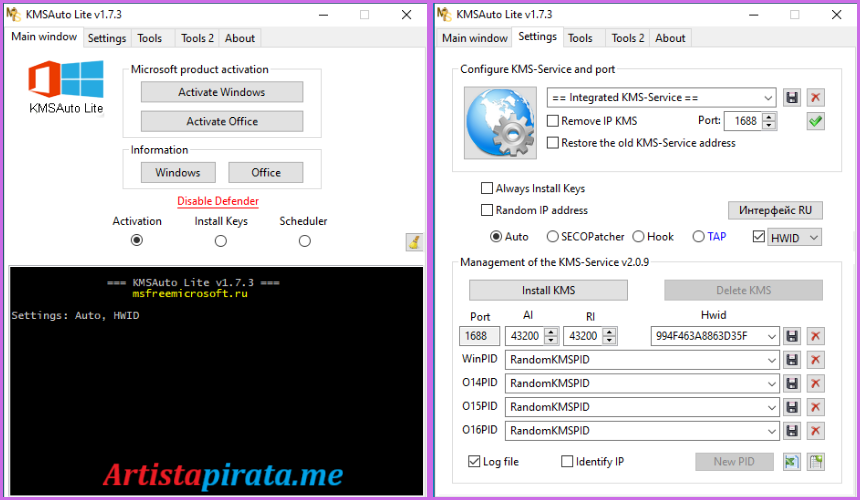Click the Install KMS button
860x500 pixels.
pyautogui.click(x=548, y=291)
